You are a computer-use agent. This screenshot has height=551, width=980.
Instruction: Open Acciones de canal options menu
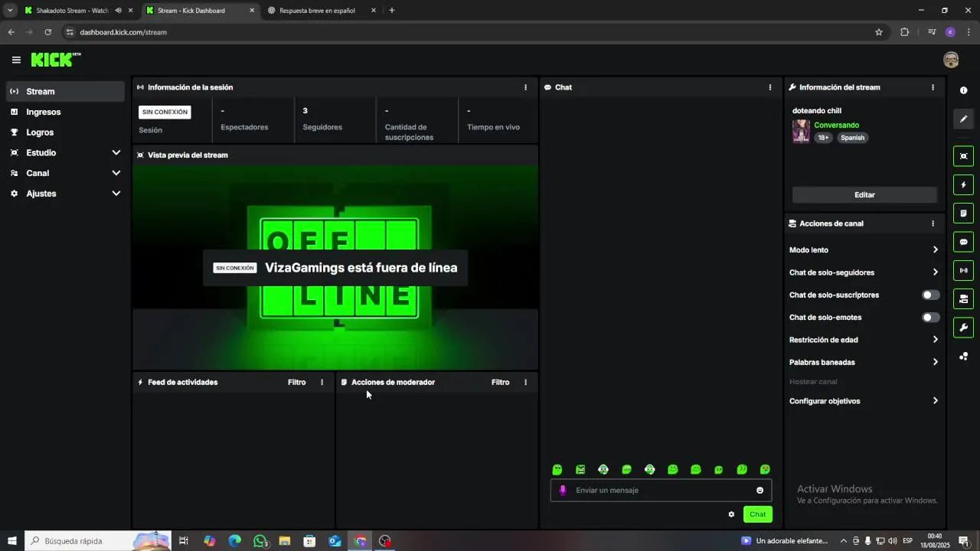click(933, 223)
